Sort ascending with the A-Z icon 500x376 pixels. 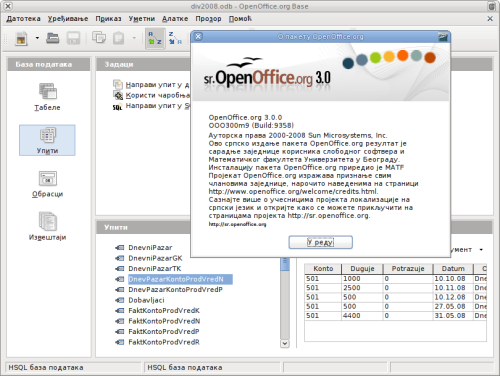tap(155, 38)
